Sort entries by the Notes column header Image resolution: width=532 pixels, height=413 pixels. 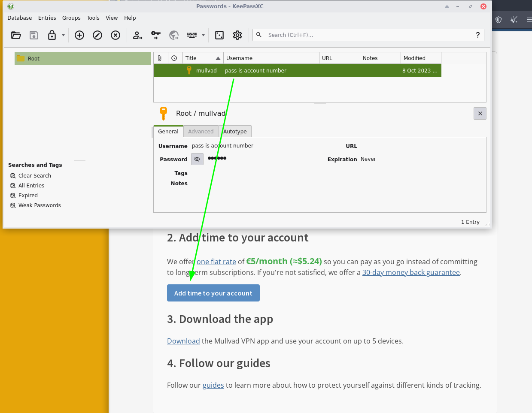[380, 58]
